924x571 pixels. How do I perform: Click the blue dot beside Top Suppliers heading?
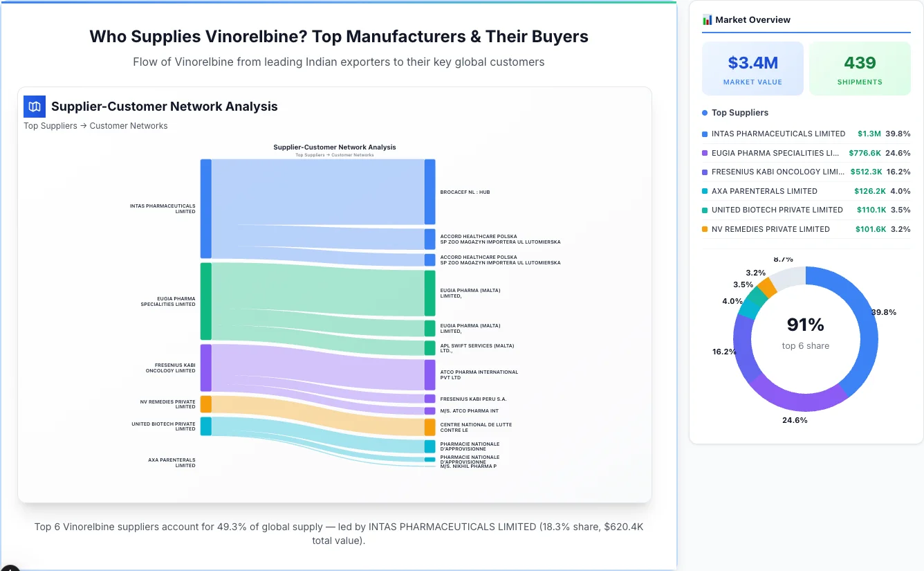coord(704,112)
